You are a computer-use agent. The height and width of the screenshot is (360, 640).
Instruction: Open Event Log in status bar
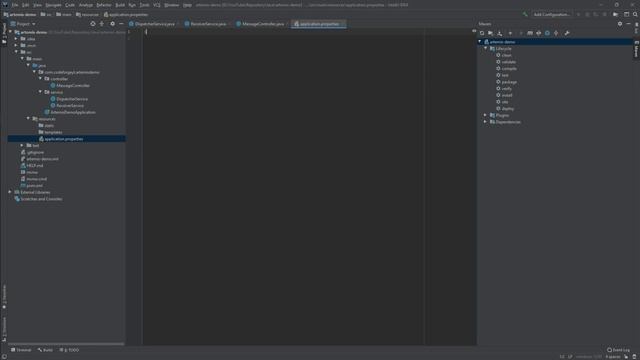tap(618, 350)
